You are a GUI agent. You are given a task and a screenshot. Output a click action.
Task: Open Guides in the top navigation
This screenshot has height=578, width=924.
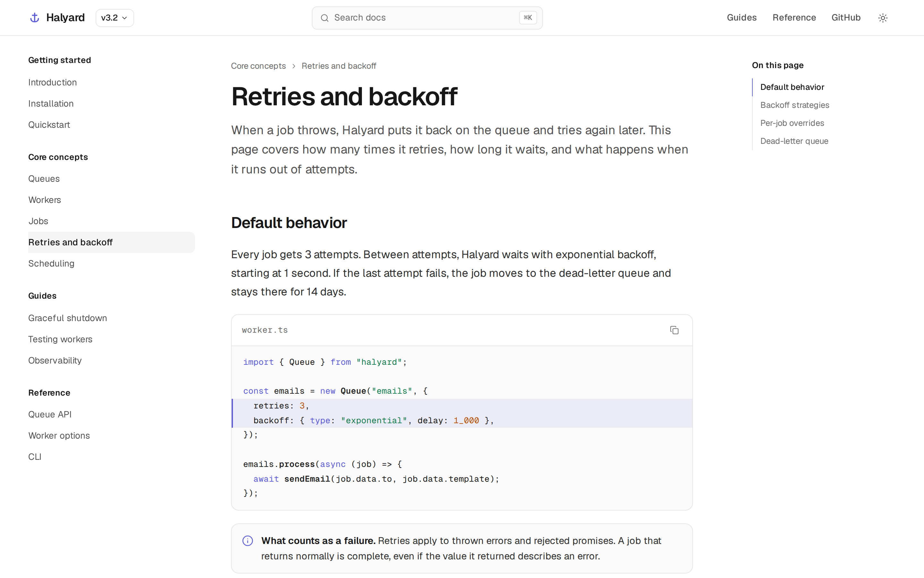click(x=741, y=18)
